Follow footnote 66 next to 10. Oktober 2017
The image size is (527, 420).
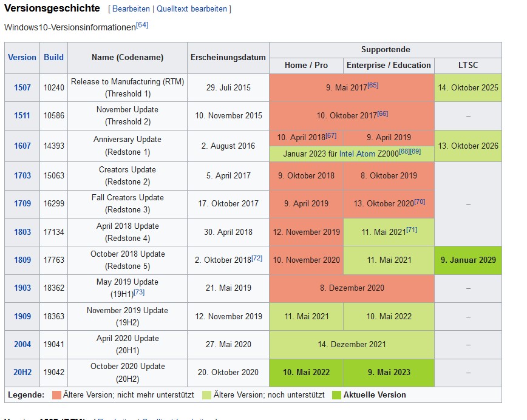[x=382, y=113]
